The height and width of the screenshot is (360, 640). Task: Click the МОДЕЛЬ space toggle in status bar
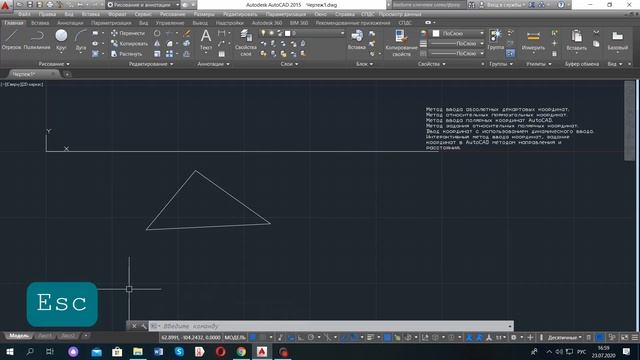click(x=235, y=338)
